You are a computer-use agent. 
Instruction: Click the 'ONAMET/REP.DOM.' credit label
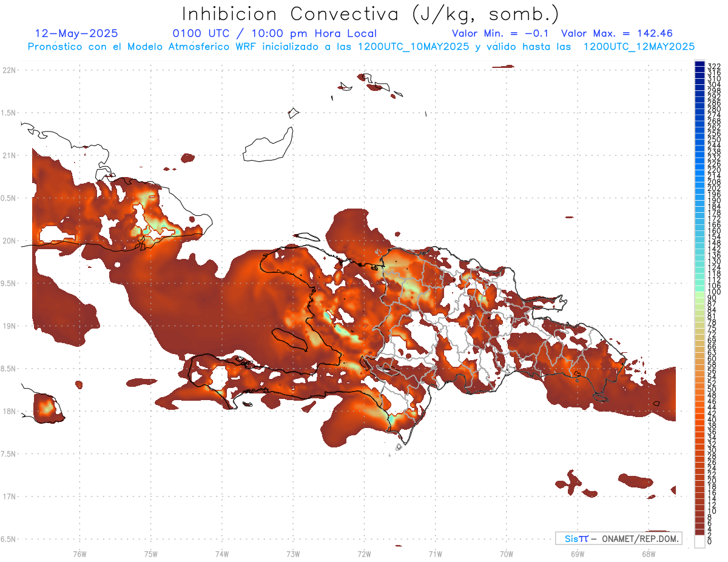[x=640, y=538]
